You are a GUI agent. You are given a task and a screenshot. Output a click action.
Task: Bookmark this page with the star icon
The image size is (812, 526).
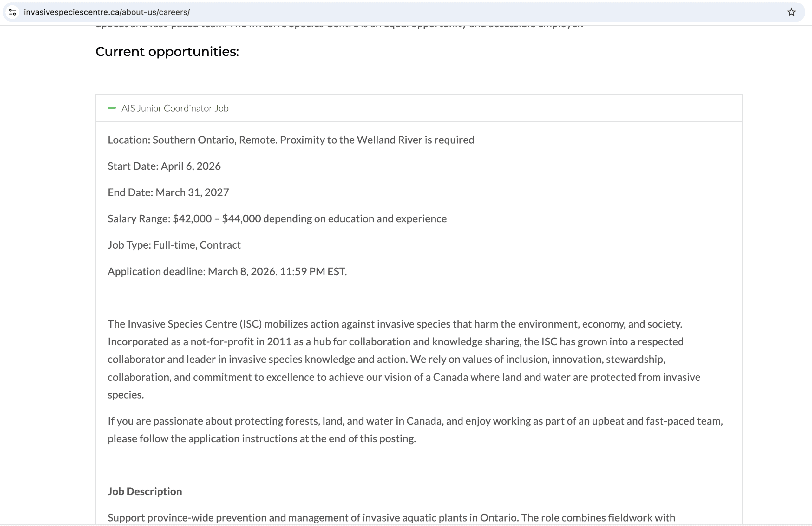coord(791,12)
